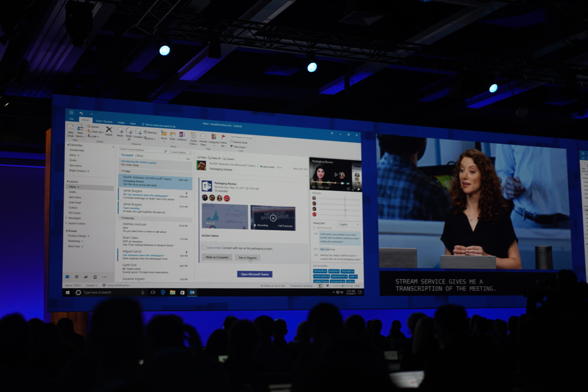Screen dimensions: 588x392
Task: Switch to the Focused inbox tab
Action: (127, 155)
